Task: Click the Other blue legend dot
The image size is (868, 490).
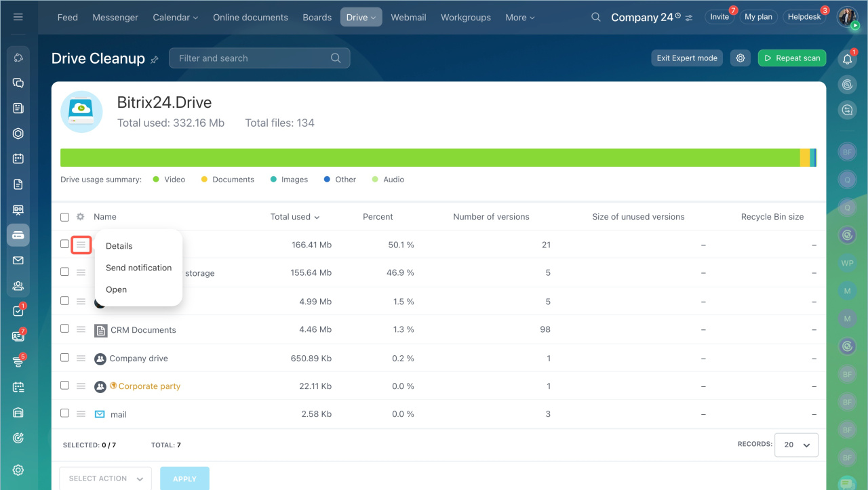Action: tap(327, 180)
